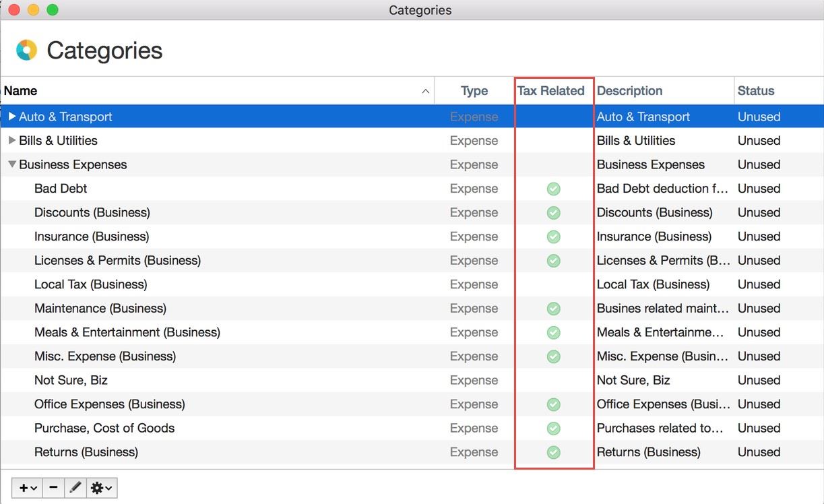Toggle Returns (Business) tax related checkmark
Image resolution: width=824 pixels, height=504 pixels.
point(553,452)
